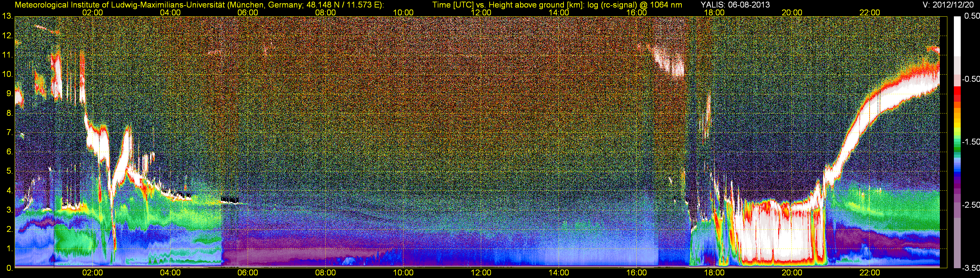Click the height axis label '10.'
Screen dimensions: 980x278
[7, 74]
